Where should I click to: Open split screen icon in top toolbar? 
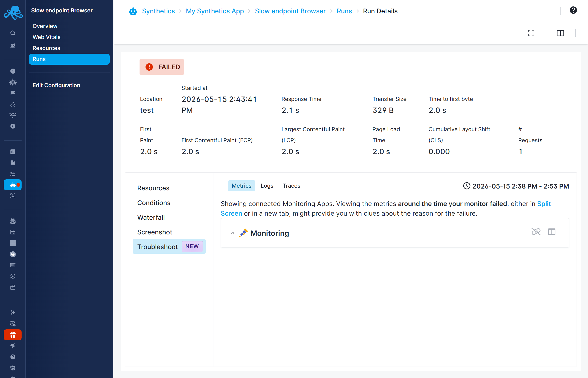(x=560, y=33)
